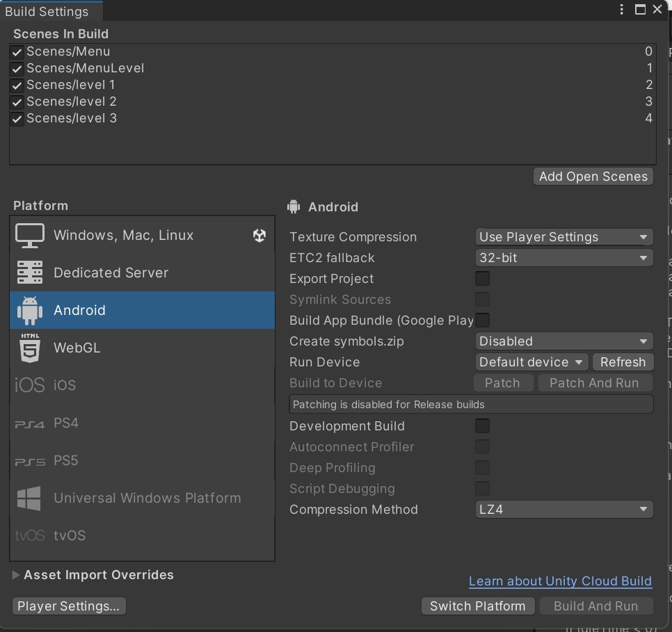Select the WebGL HTML5 icon
Image resolution: width=672 pixels, height=632 pixels.
click(29, 348)
